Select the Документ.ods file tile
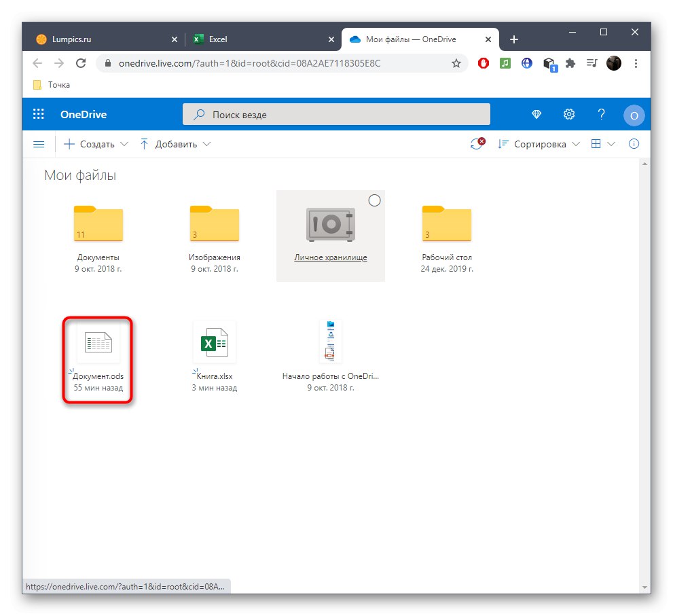673x616 pixels. (x=98, y=343)
